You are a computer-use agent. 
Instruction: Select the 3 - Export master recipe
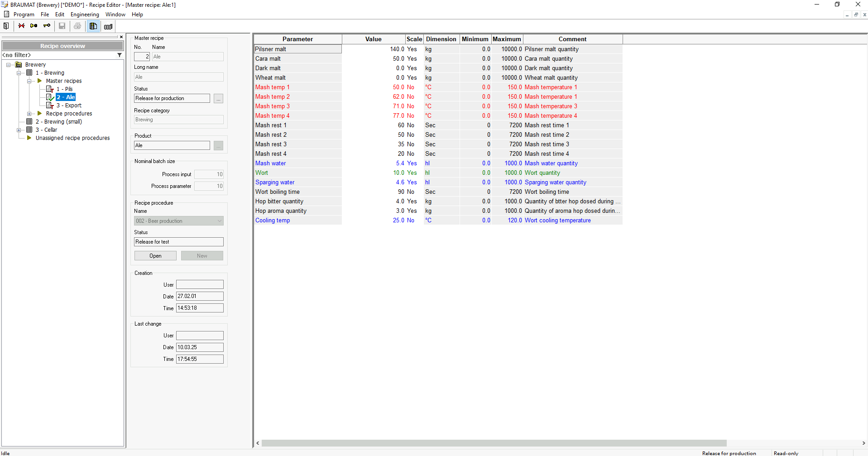[69, 106]
